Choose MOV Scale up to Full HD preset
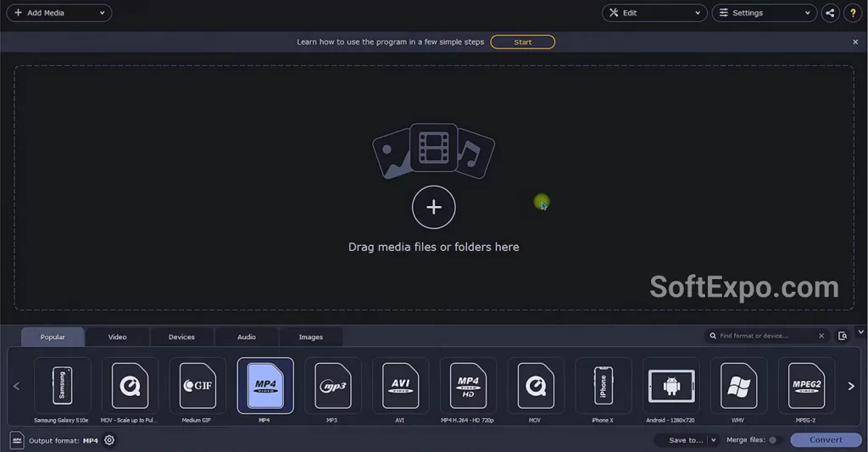This screenshot has width=868, height=452. 130,386
